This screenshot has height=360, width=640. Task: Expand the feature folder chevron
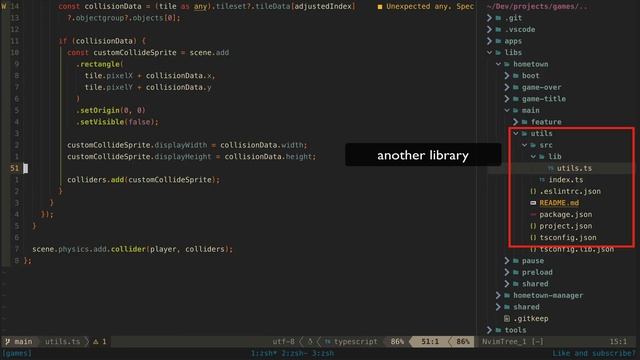516,122
